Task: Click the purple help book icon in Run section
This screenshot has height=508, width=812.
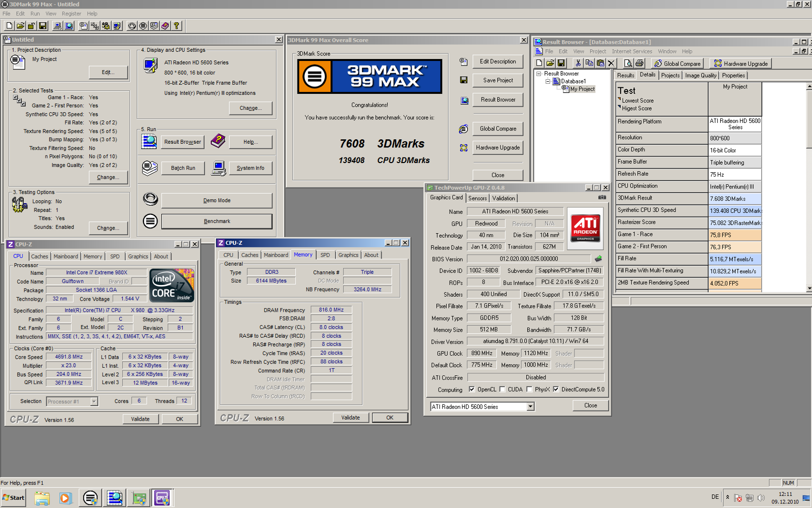Action: (x=218, y=141)
